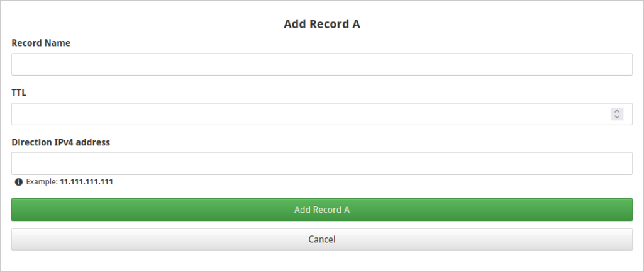Click the example IP 11.111.111.111 text
The image size is (644, 272).
tap(86, 182)
